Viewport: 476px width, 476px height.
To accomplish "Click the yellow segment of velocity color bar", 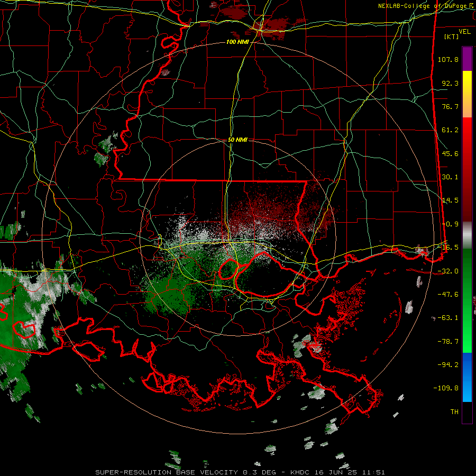I will click(x=467, y=94).
